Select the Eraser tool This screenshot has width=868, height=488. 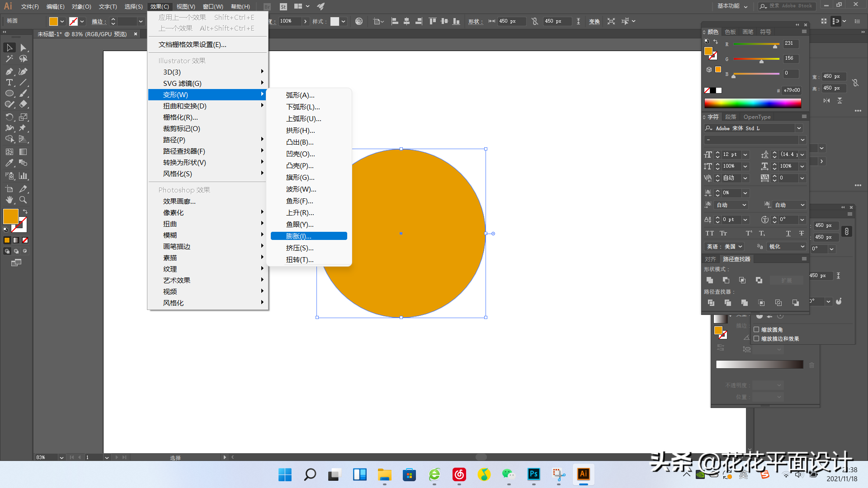point(24,104)
